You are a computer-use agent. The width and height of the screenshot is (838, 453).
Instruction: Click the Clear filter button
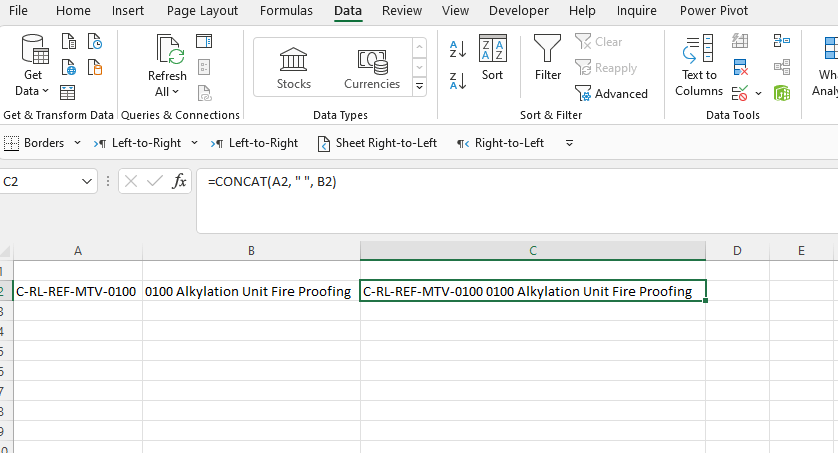tap(599, 42)
